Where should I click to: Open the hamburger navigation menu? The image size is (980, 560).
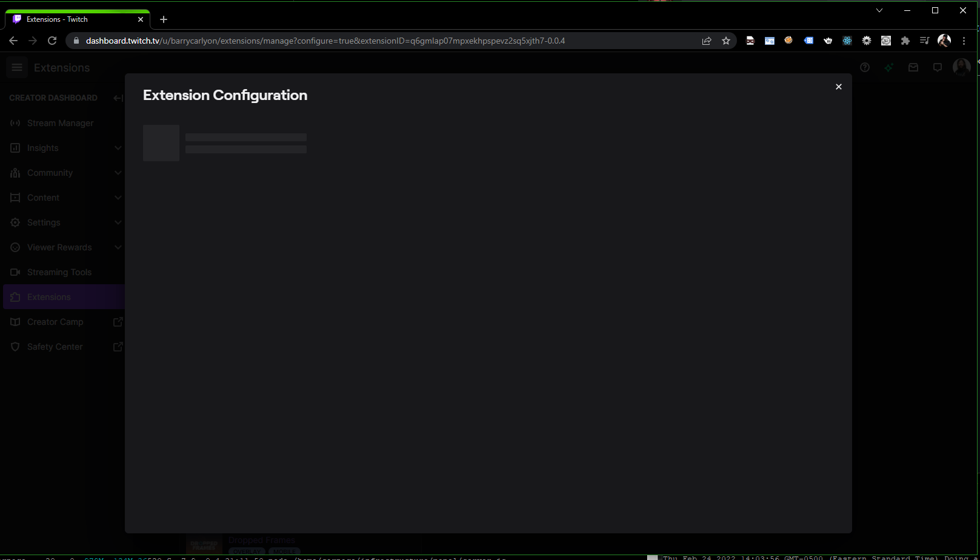pyautogui.click(x=17, y=67)
